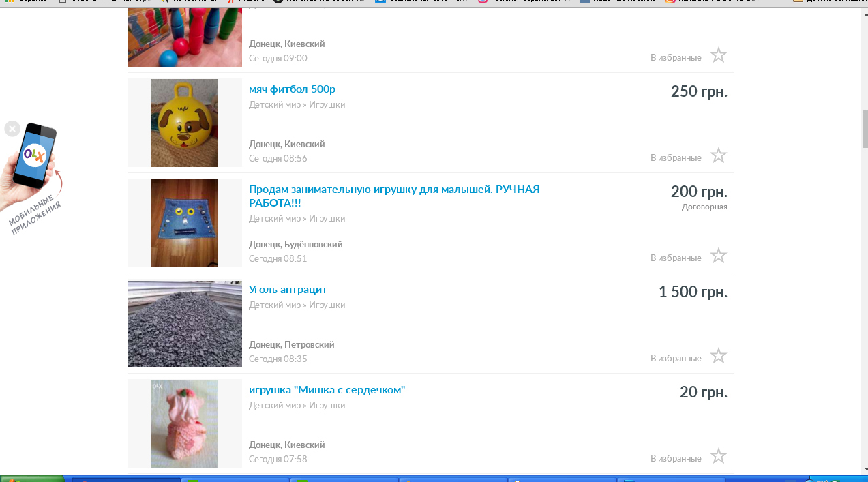This screenshot has width=868, height=482.
Task: Click 'Детский мир » Игрушки' under 'Мишка с сердечком'
Action: [x=297, y=406]
